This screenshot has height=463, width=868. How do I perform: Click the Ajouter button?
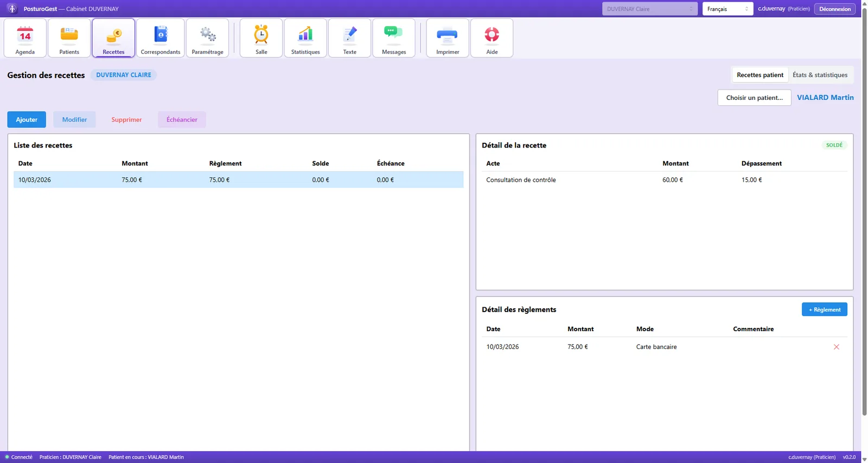point(27,119)
